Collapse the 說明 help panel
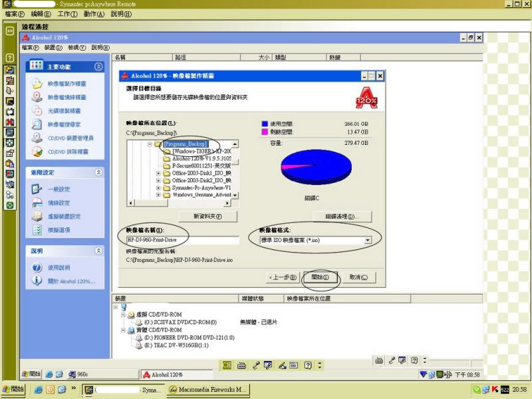 [98, 251]
